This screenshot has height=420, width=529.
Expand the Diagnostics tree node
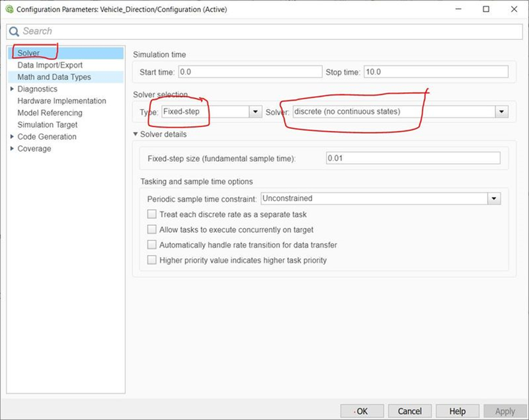(12, 89)
